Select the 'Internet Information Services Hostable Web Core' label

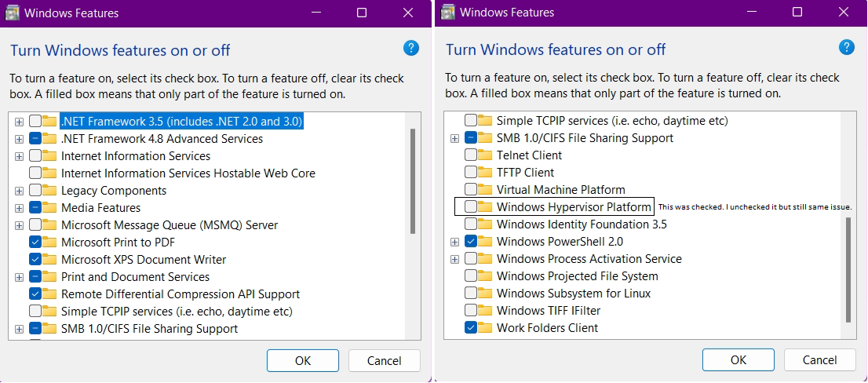click(188, 173)
